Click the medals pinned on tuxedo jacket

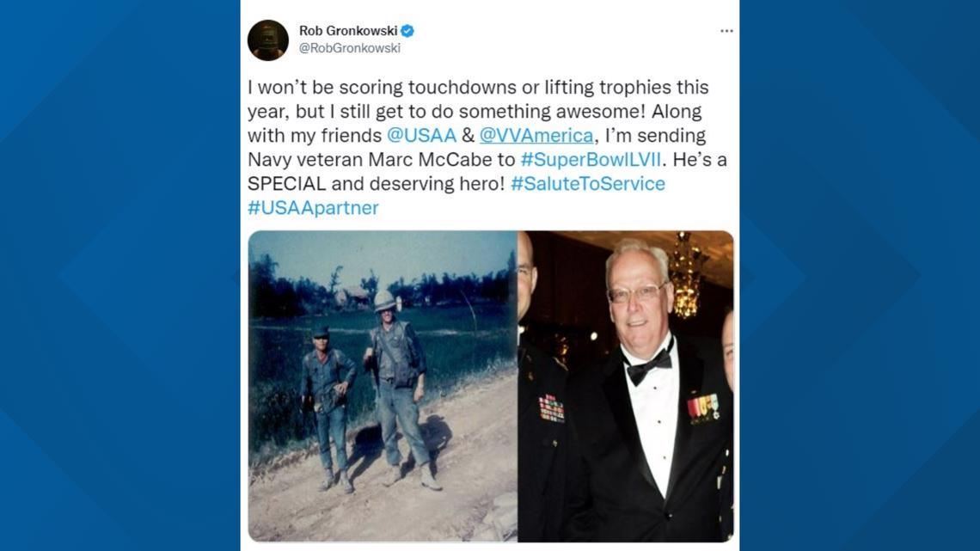(704, 408)
